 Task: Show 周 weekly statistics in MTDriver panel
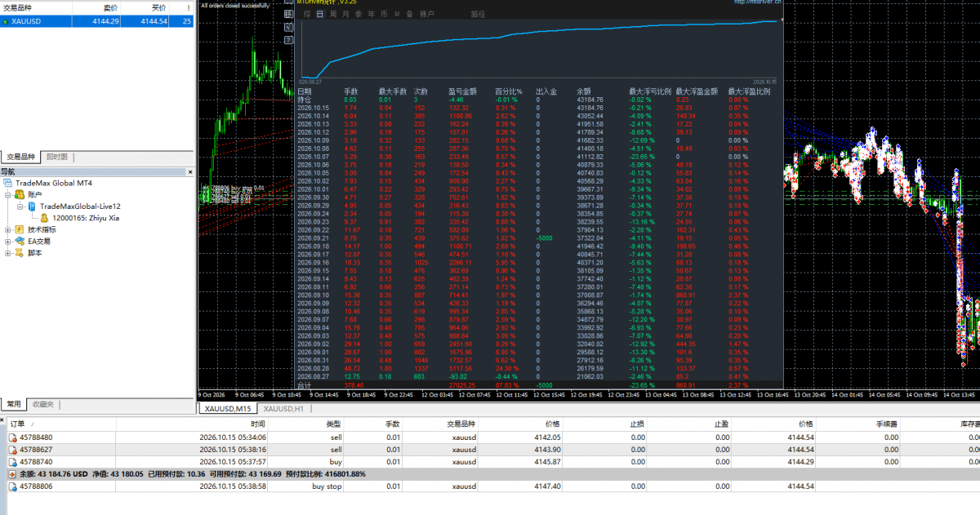[x=333, y=15]
